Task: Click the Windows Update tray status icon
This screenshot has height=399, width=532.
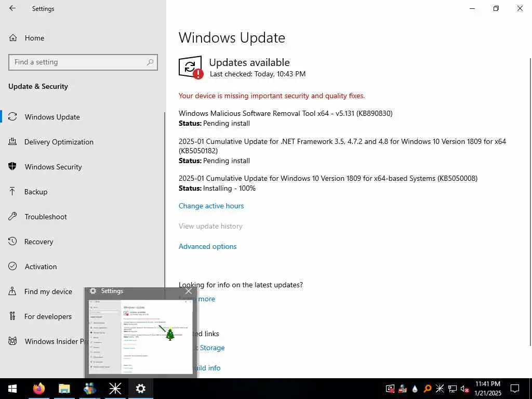Action: tap(390, 389)
